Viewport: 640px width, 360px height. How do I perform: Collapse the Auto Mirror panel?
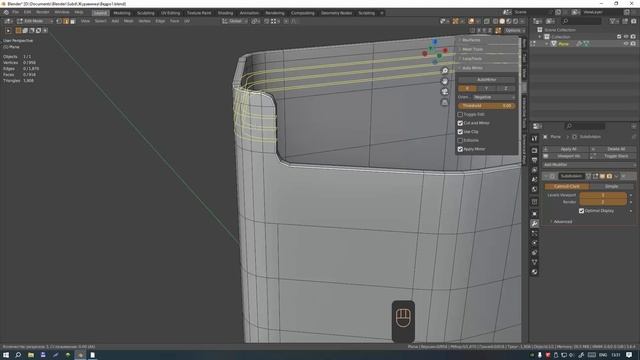click(473, 68)
